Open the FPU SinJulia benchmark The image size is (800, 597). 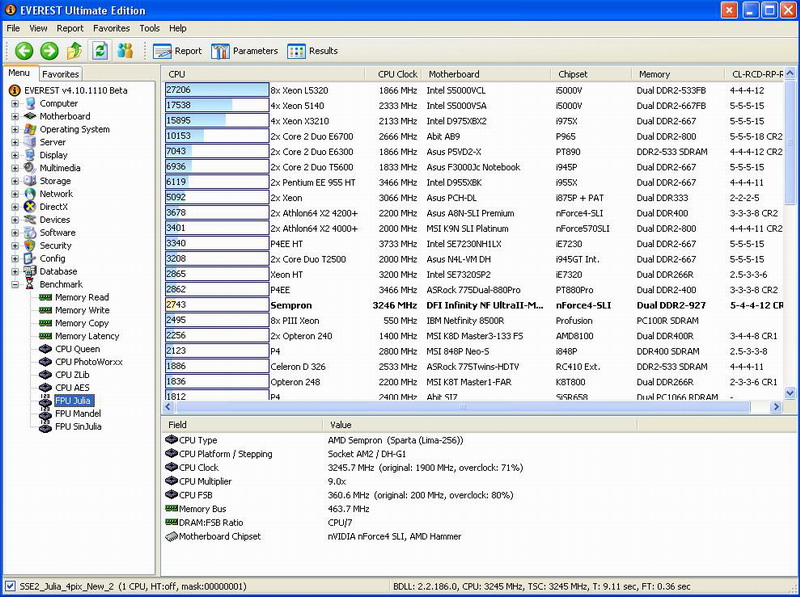(78, 427)
